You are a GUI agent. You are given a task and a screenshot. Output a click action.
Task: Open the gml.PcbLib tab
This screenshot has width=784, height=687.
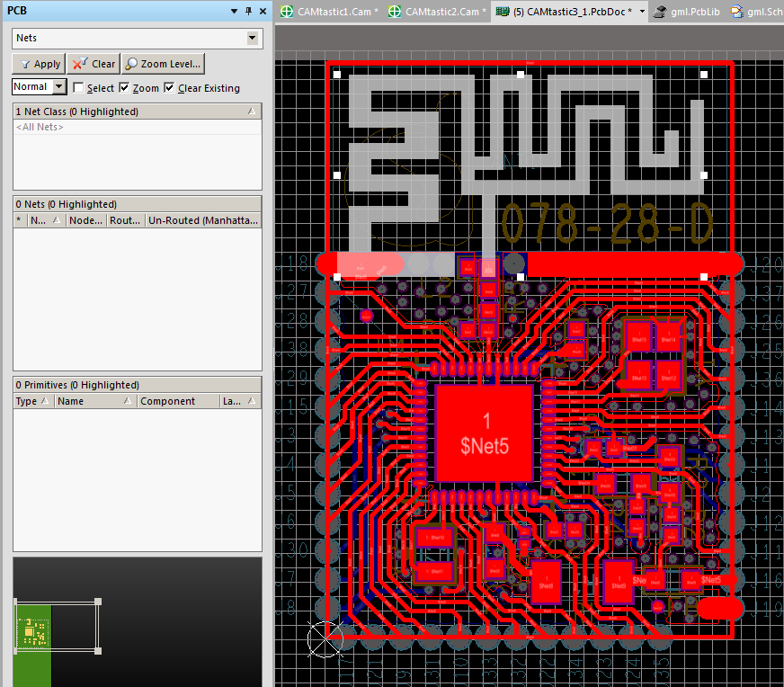tap(687, 12)
